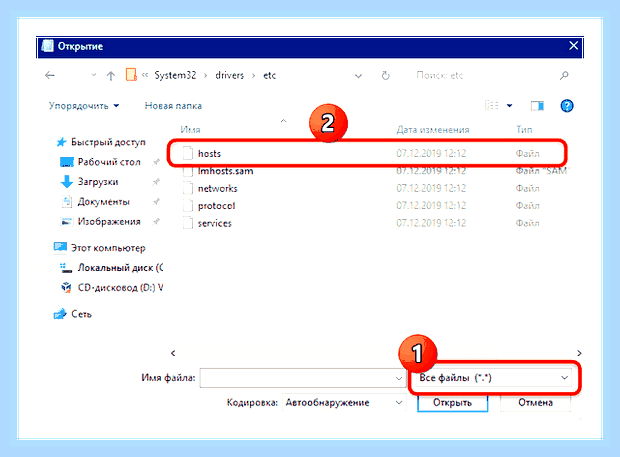
Task: Expand the Имя файла dropdown arrow
Action: [399, 378]
